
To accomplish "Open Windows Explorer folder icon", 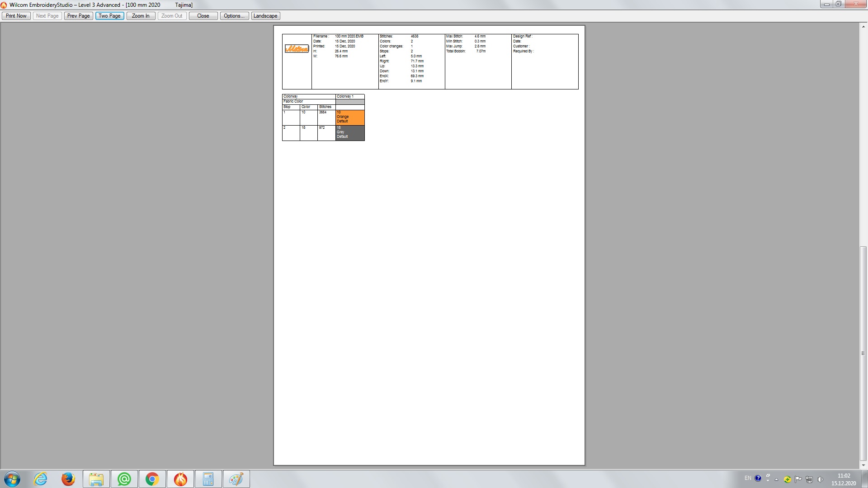I will click(x=96, y=479).
